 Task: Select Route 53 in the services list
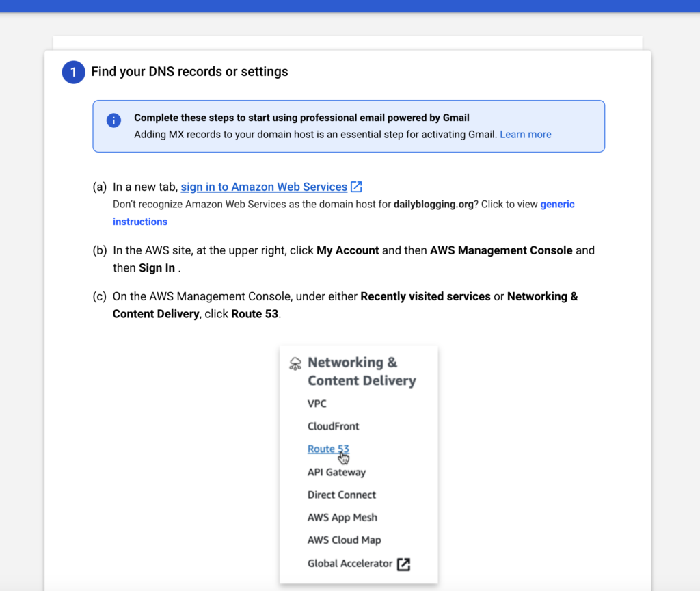pyautogui.click(x=327, y=449)
